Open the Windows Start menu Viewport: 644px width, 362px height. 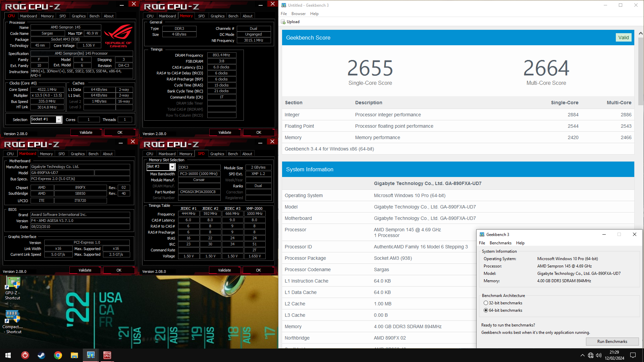tap(8, 355)
